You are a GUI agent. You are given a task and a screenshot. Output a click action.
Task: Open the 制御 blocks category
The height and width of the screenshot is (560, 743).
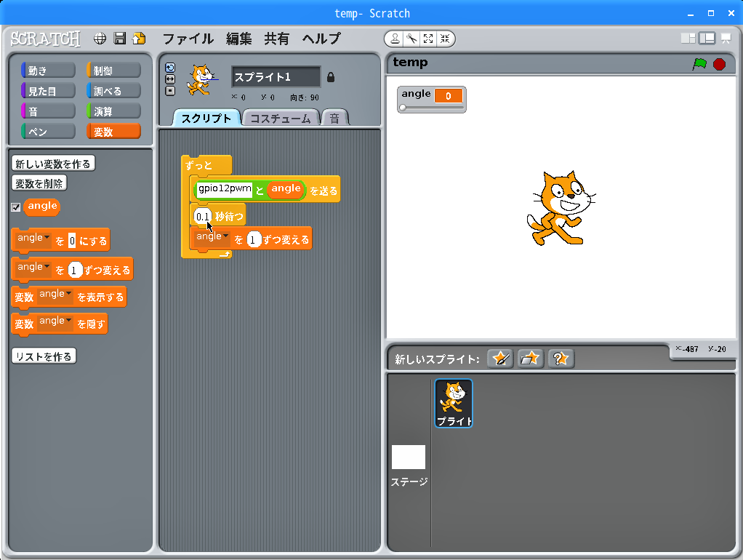click(x=113, y=70)
